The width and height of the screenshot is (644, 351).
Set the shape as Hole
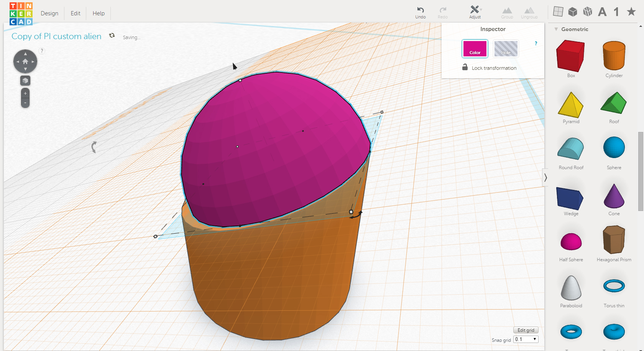[x=506, y=49]
